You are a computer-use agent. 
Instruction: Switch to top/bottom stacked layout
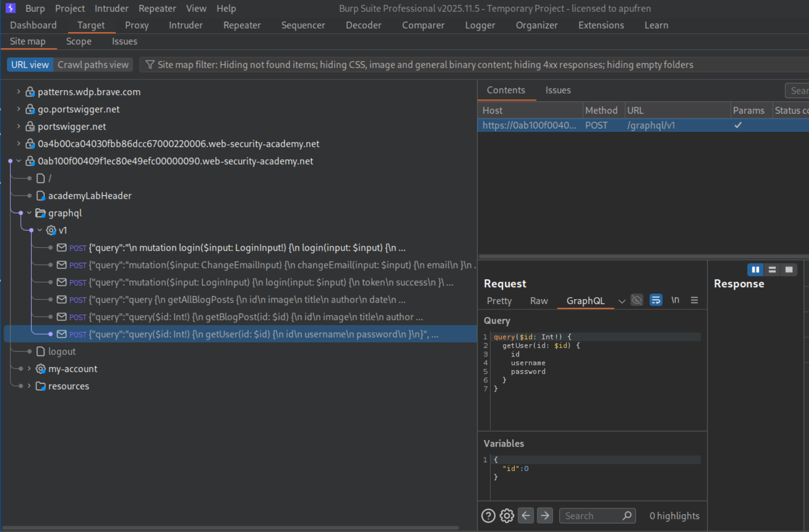tap(772, 269)
